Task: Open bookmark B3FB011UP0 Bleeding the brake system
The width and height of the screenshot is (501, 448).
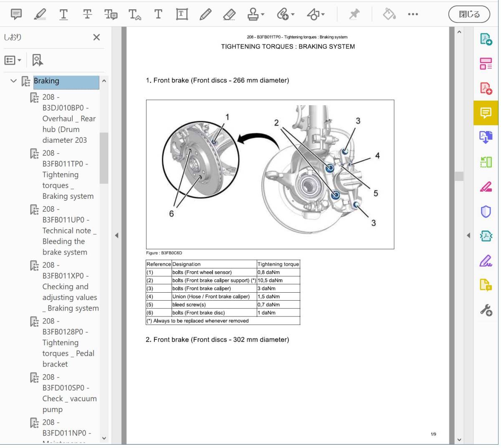Action: pos(69,230)
